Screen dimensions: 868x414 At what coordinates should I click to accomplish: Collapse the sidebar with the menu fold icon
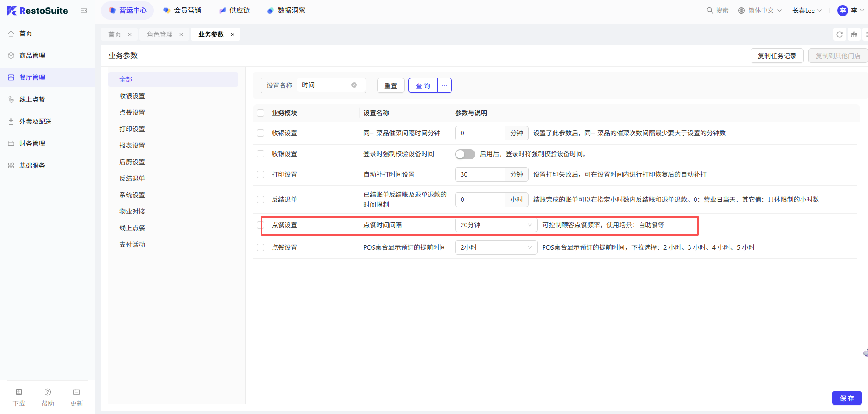tap(84, 11)
